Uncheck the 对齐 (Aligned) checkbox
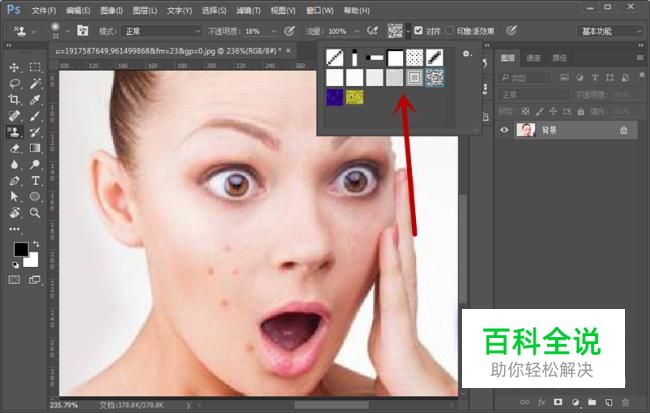 pyautogui.click(x=419, y=31)
